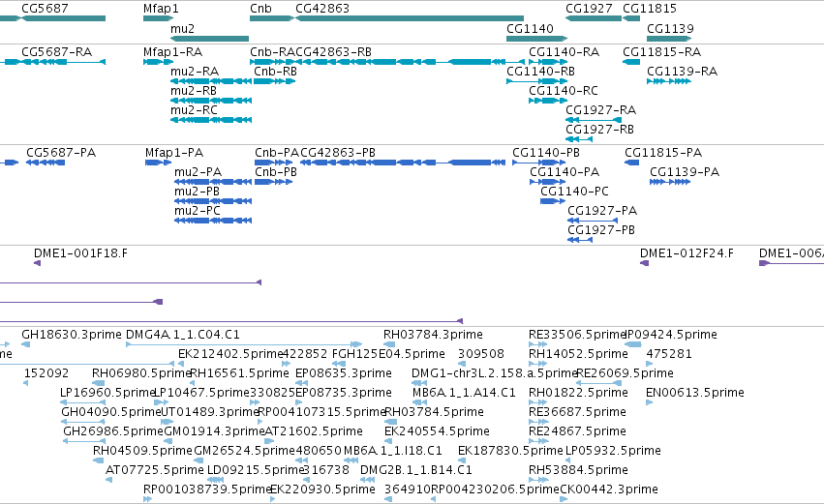
Task: Click the CG1927-RA transcript label
Action: click(x=600, y=110)
